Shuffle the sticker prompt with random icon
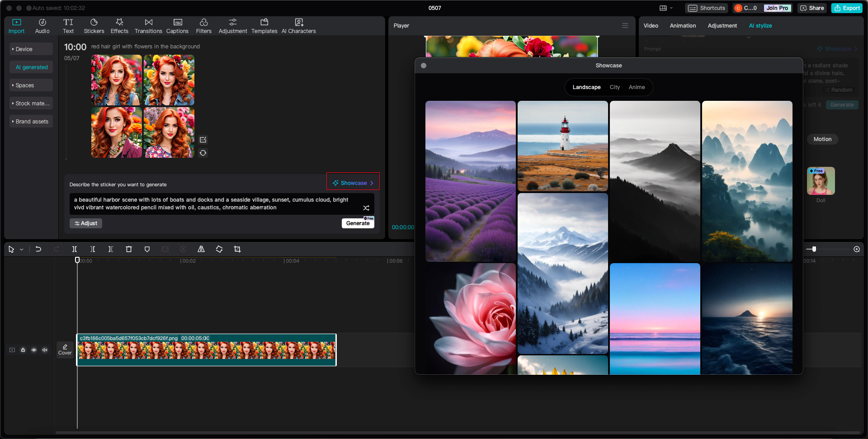Viewport: 868px width, 439px height. pyautogui.click(x=366, y=208)
